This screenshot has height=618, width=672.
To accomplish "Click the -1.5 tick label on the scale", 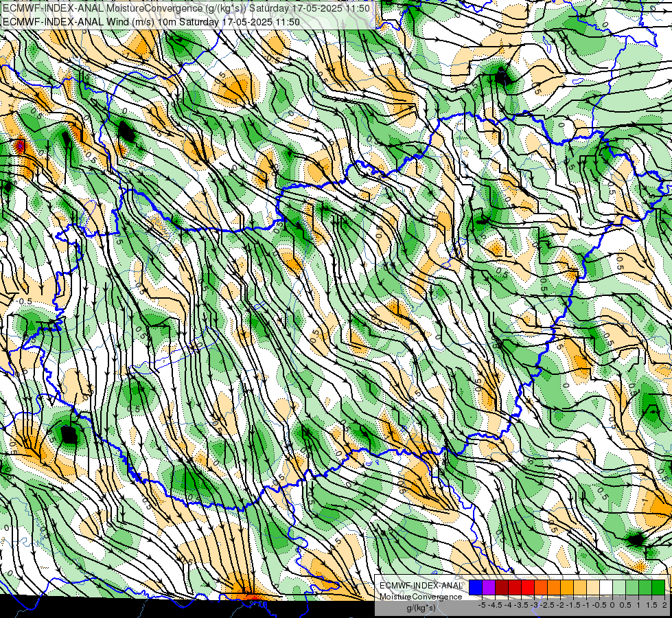I will [x=573, y=605].
